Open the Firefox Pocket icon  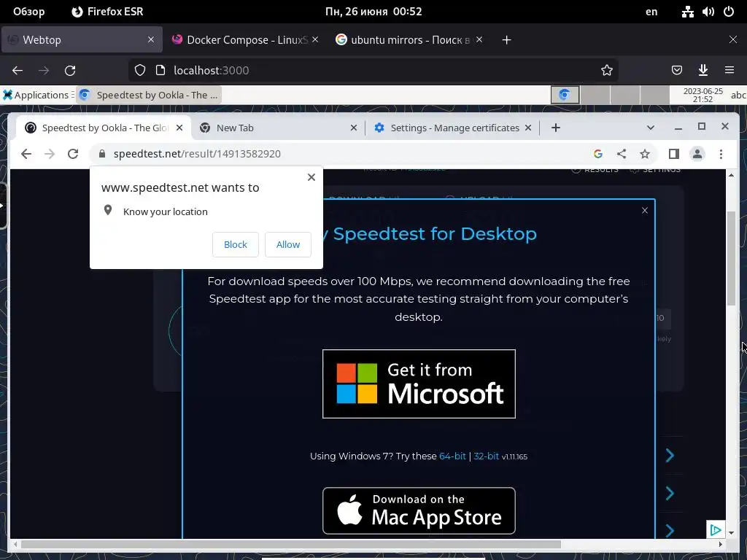tap(676, 71)
